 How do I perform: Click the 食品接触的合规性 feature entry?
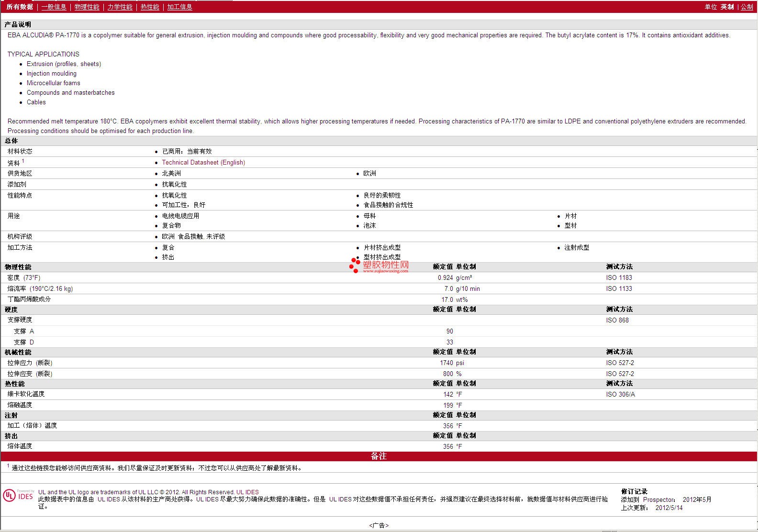pyautogui.click(x=388, y=205)
